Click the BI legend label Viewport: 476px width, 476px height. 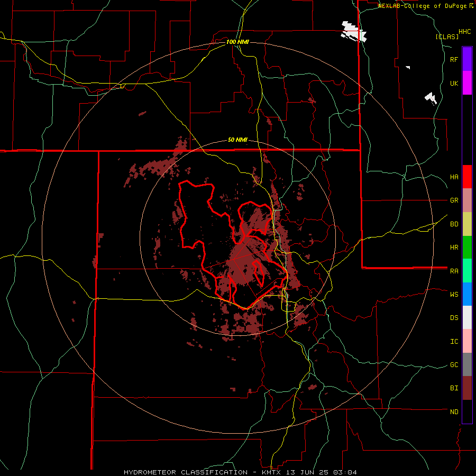coord(454,388)
